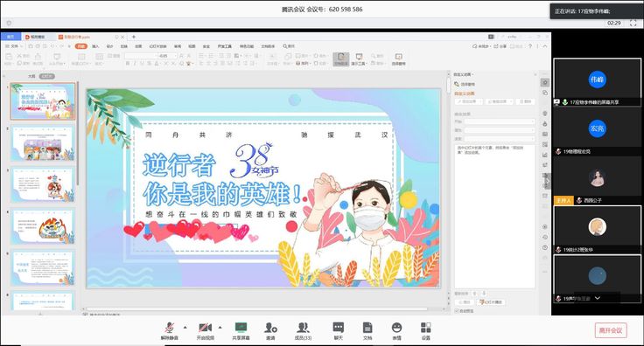This screenshot has height=346, width=644.
Task: Open the chat panel icon
Action: point(339,330)
